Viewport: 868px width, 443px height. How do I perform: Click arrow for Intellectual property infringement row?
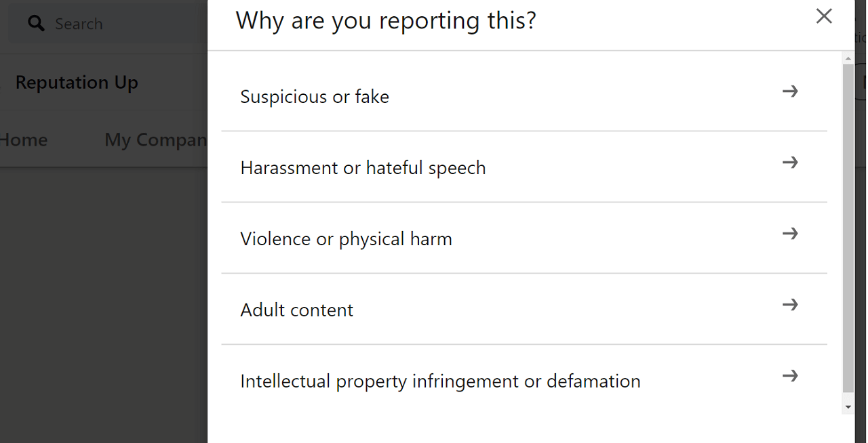(790, 376)
